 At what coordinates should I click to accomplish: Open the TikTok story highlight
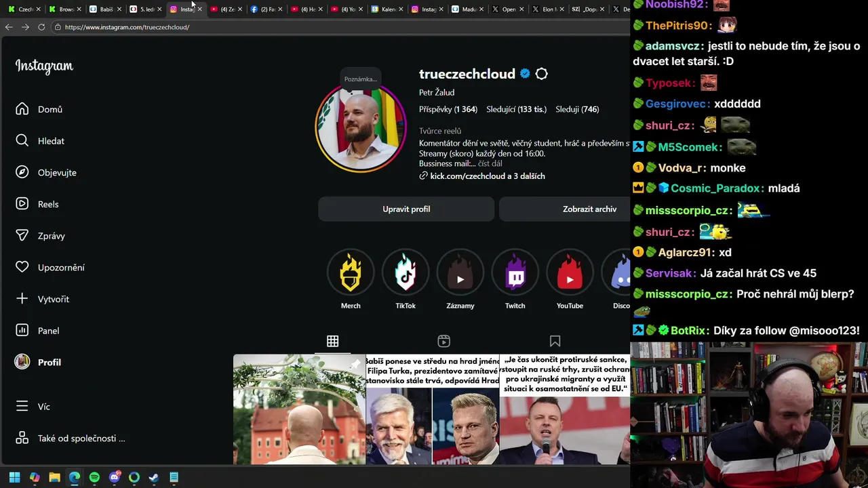coord(406,272)
